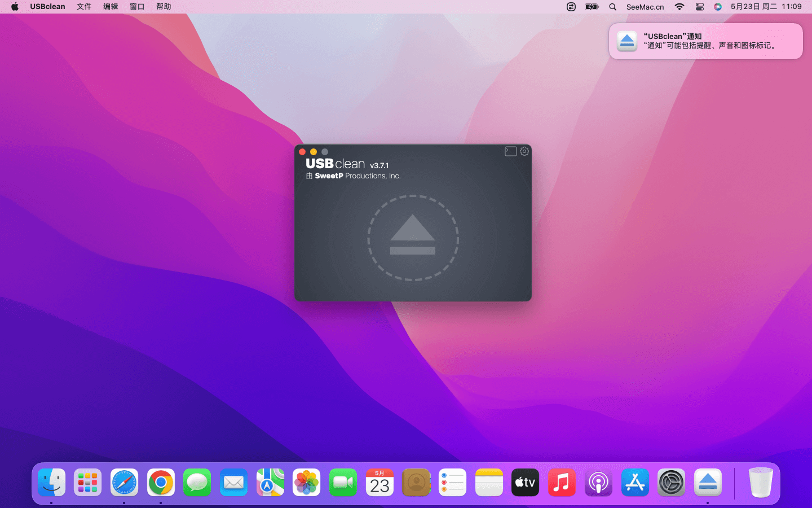Open Launchpad from the Dock
The image size is (812, 508).
coord(87,483)
